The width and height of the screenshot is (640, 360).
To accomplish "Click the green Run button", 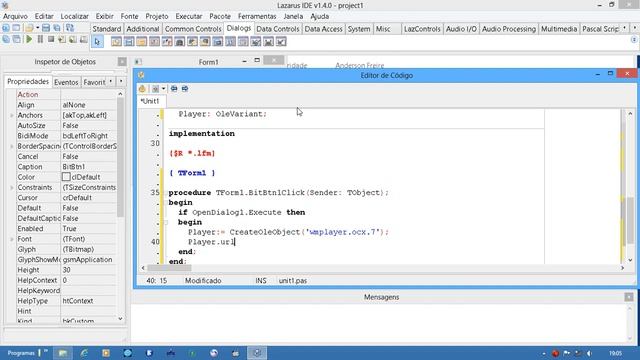I will click(29, 40).
